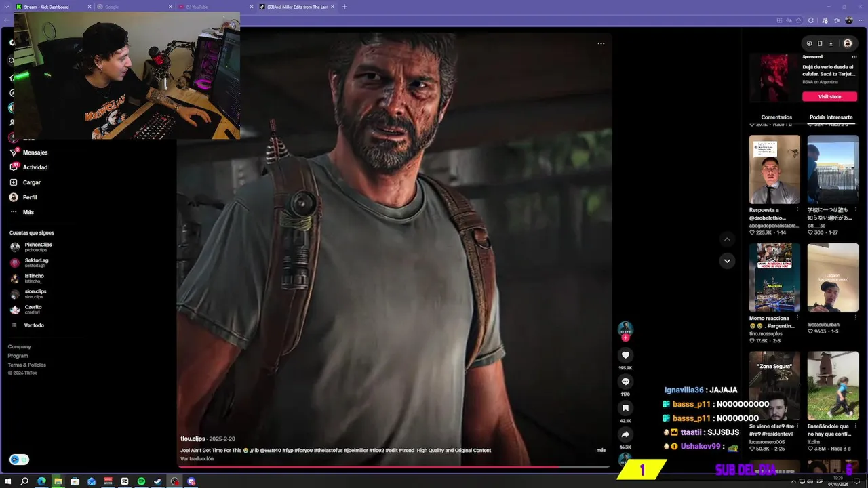Click the phone icon in top-right pill

pyautogui.click(x=820, y=43)
